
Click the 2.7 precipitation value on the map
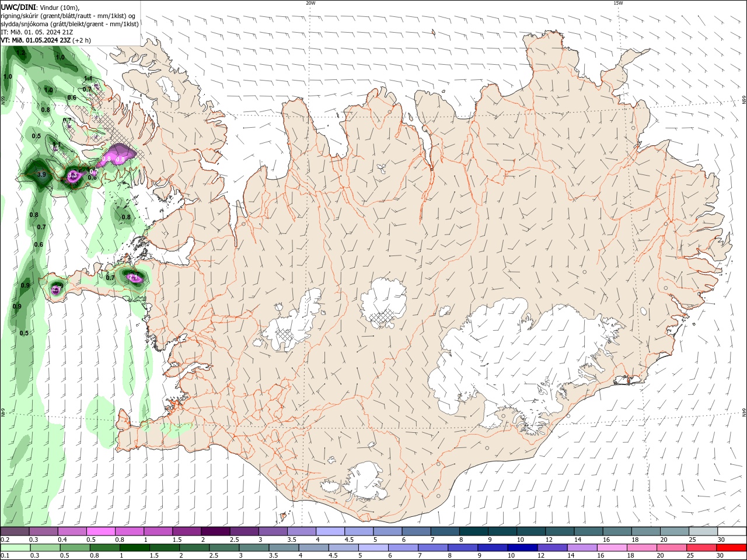pyautogui.click(x=57, y=289)
